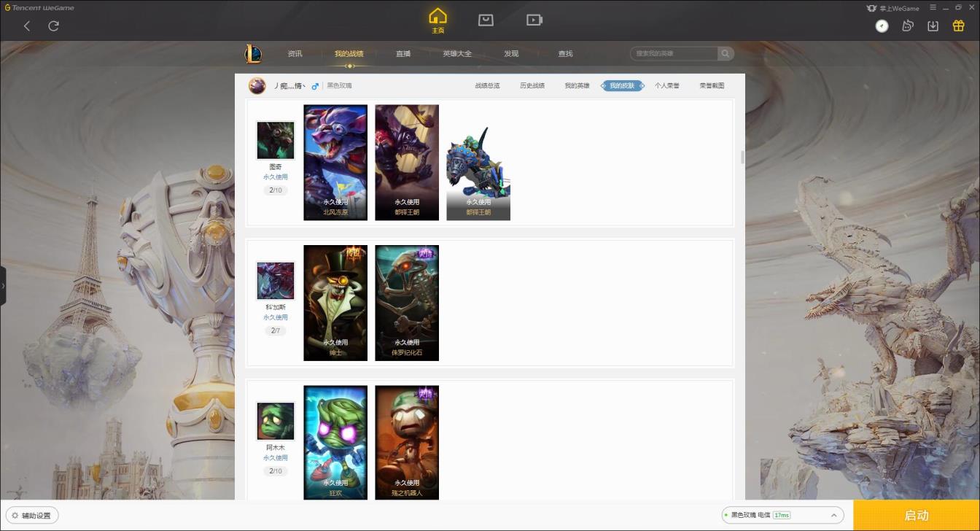Open 掌上WeGame mobile app link
This screenshot has height=531, width=980.
pyautogui.click(x=893, y=8)
